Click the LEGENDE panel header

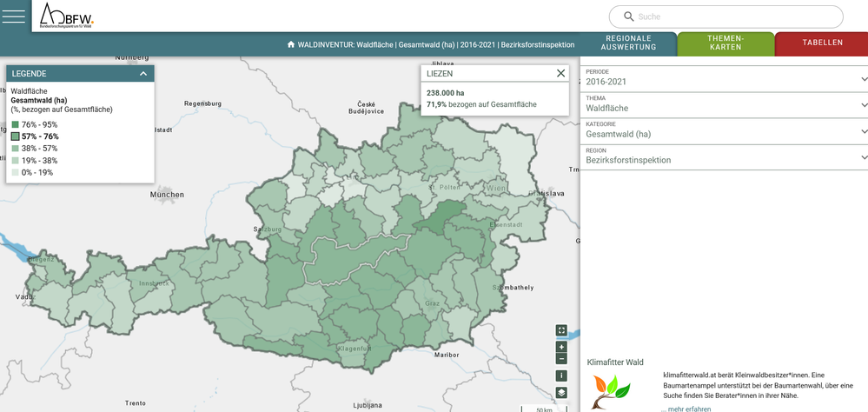coord(80,74)
